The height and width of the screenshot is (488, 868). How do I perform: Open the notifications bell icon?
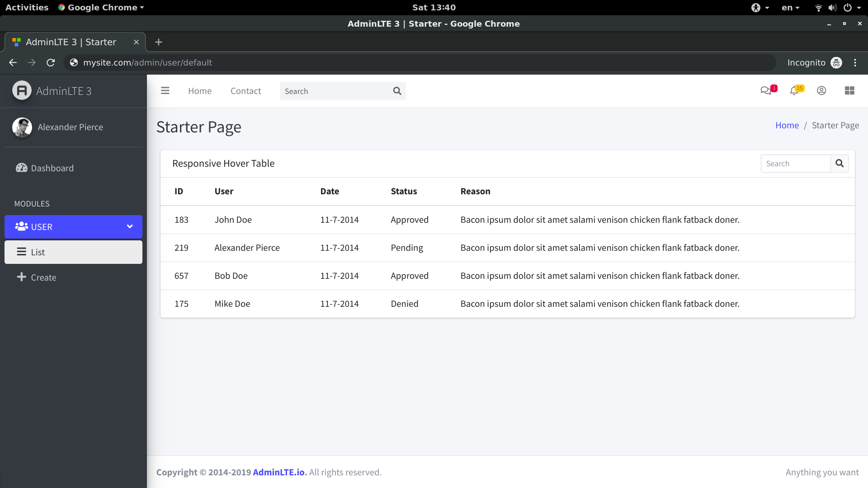(x=794, y=91)
